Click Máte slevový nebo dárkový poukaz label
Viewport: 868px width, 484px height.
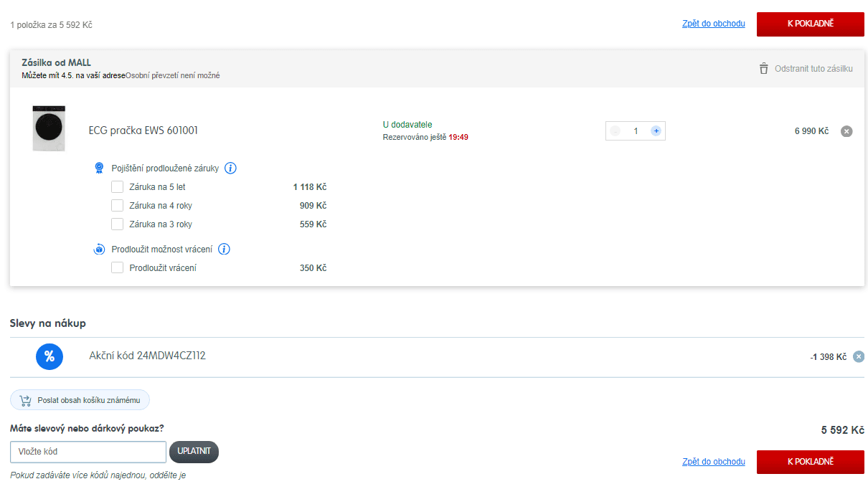point(87,429)
